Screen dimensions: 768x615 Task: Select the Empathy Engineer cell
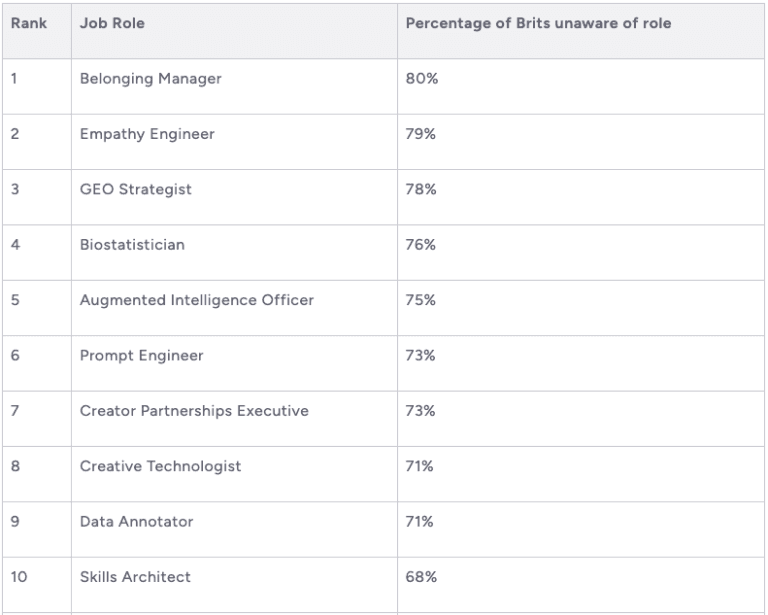[x=147, y=134]
